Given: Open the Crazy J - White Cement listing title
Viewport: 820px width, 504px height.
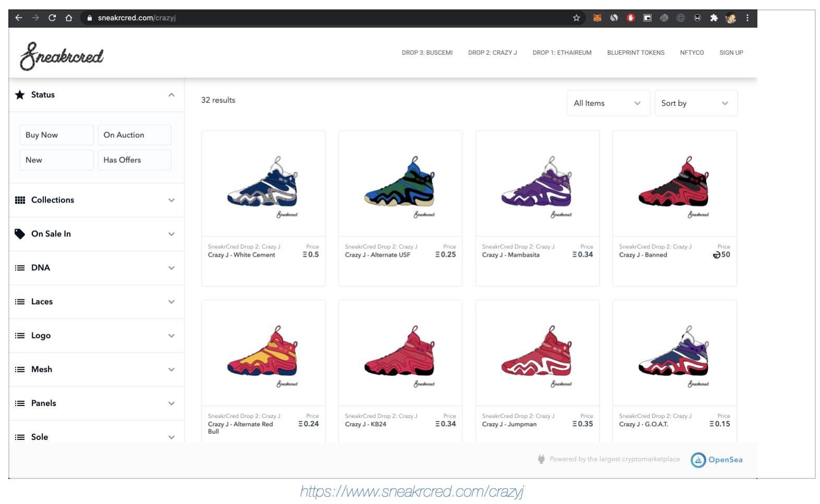Looking at the screenshot, I should [x=242, y=255].
